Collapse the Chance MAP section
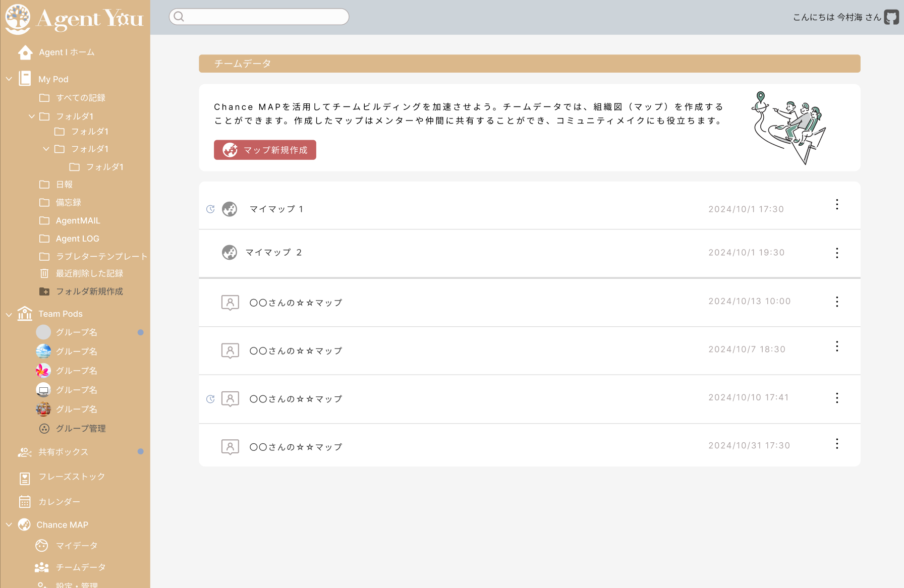 click(x=9, y=525)
